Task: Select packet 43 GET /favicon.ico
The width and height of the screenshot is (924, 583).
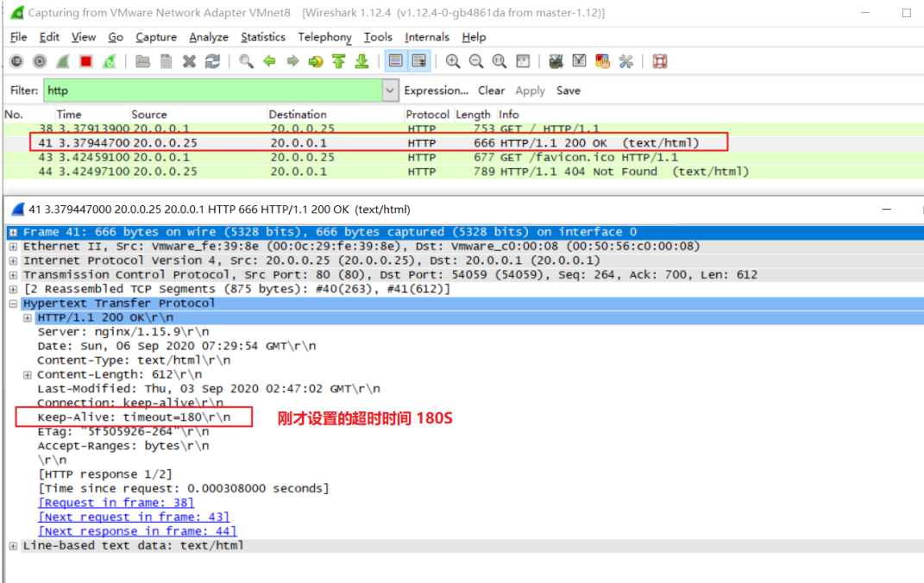Action: 463,157
